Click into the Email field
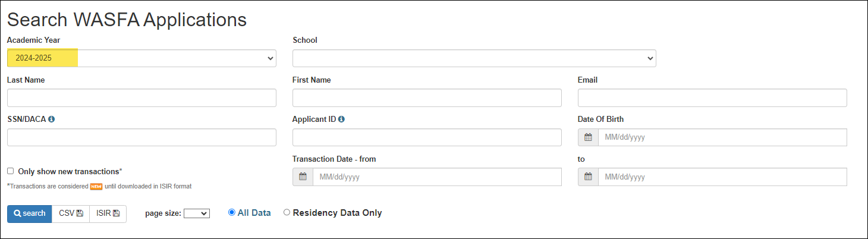 point(712,98)
